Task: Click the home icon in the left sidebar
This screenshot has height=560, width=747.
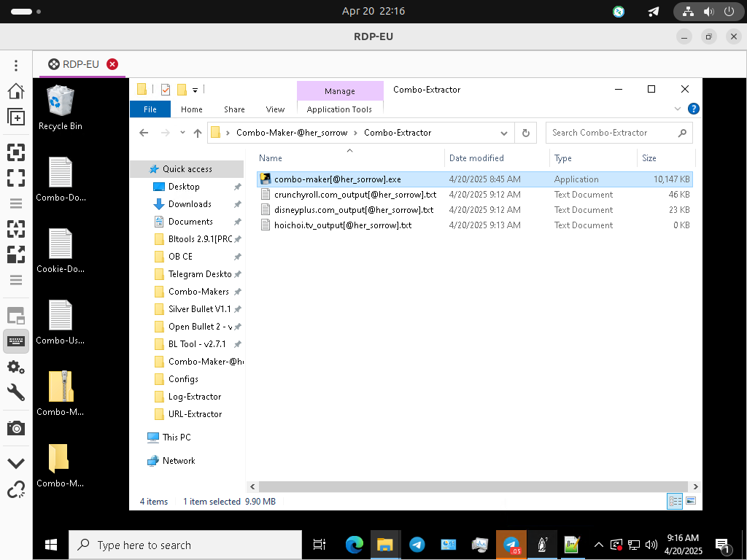Action: click(16, 91)
